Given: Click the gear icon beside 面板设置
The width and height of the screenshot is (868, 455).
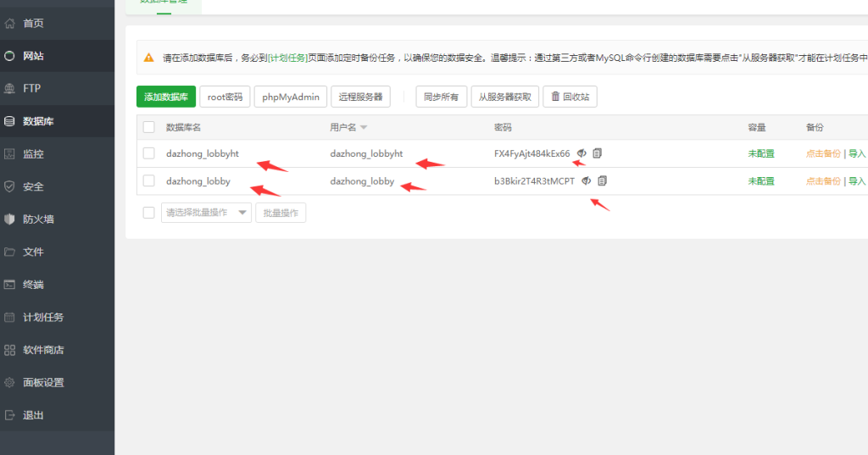Looking at the screenshot, I should [x=9, y=382].
